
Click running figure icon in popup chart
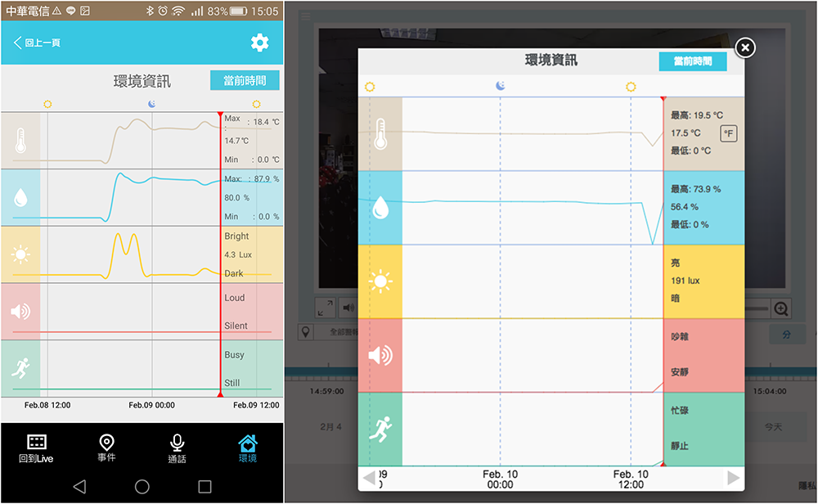380,430
